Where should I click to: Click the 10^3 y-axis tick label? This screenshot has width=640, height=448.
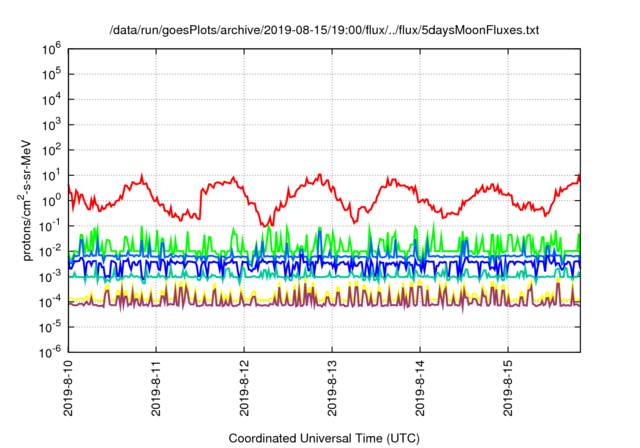51,125
